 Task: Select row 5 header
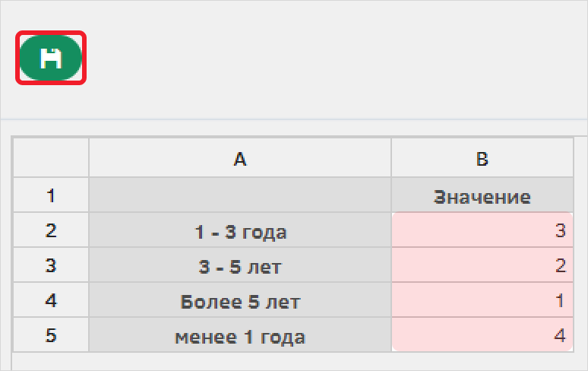click(51, 335)
